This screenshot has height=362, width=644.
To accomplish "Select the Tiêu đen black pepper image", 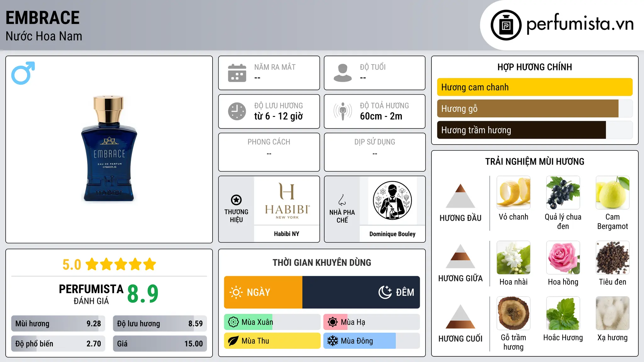I will click(613, 258).
